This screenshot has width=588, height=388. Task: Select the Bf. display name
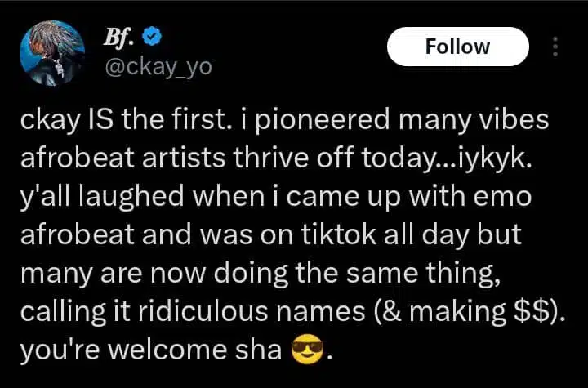point(118,38)
